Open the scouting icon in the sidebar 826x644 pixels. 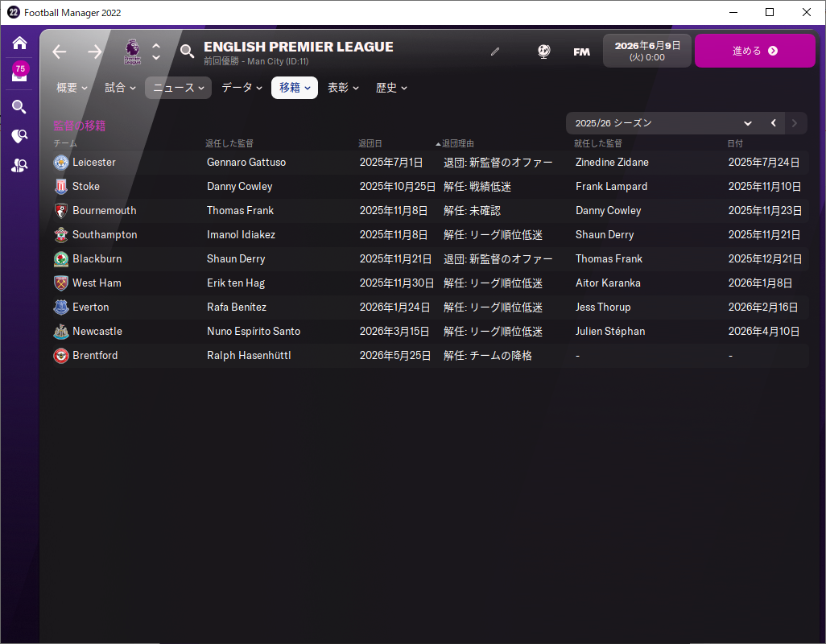(x=19, y=136)
